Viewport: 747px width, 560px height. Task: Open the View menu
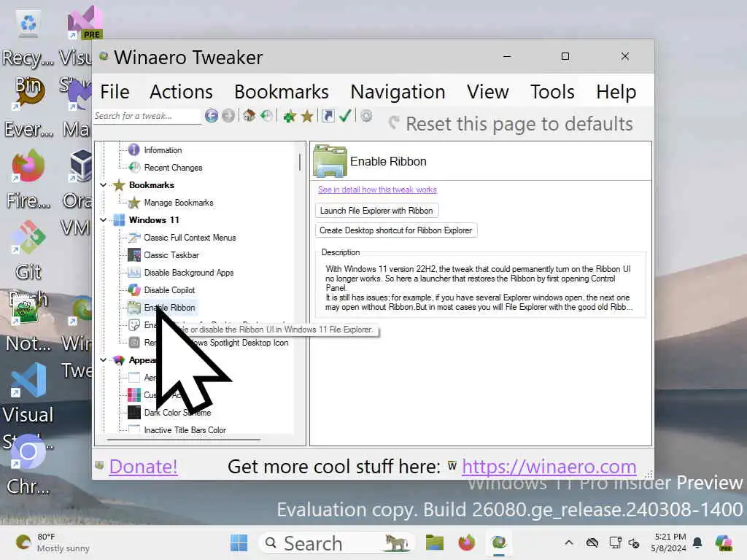(488, 91)
